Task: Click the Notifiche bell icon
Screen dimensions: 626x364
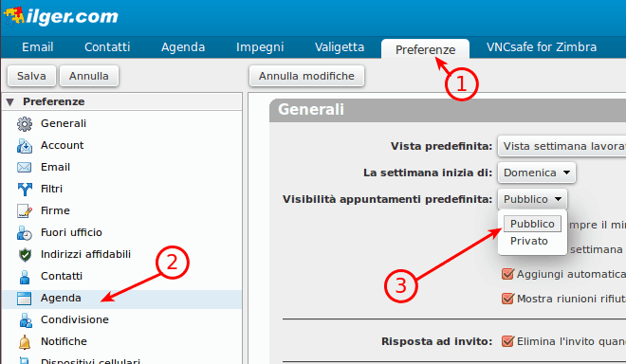Action: pos(25,342)
